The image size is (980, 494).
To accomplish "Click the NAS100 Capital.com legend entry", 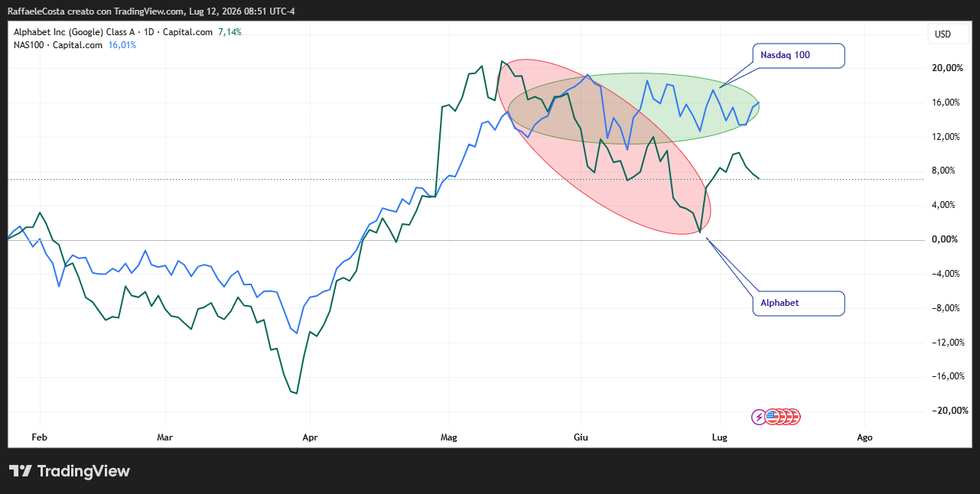I will point(58,45).
